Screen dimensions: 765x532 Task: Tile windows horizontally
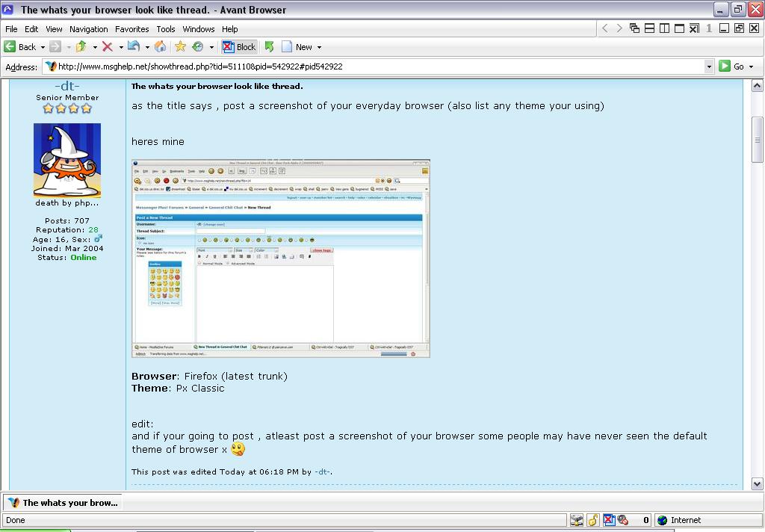649,28
